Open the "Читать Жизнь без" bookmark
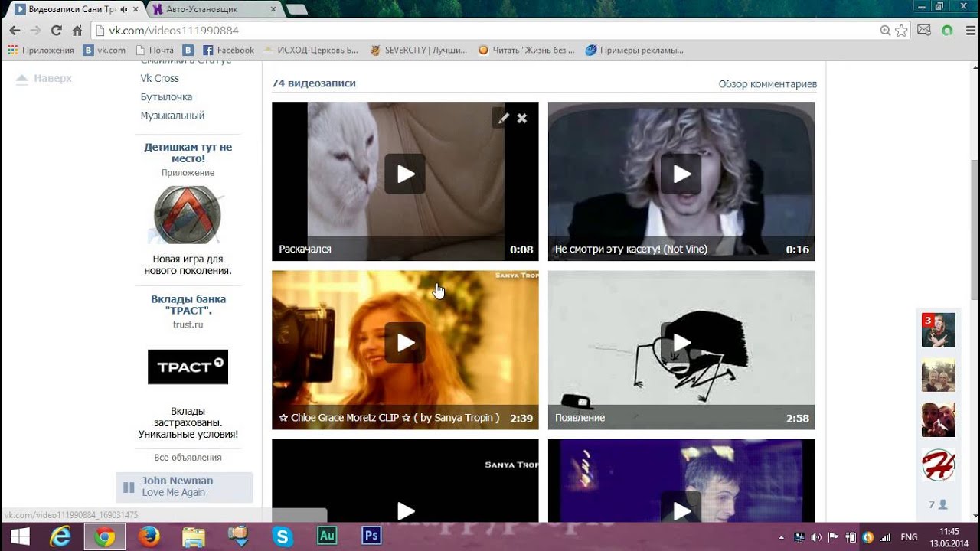Image resolution: width=980 pixels, height=551 pixels. [526, 51]
